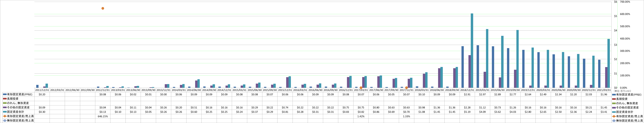Click the tallest teal bar for 2018/12/31

pos(472,51)
